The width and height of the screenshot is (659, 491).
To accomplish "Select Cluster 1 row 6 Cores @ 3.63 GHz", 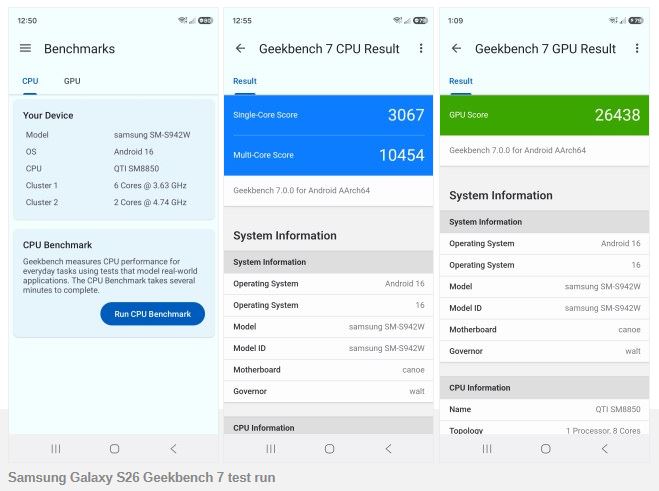I will click(x=114, y=185).
